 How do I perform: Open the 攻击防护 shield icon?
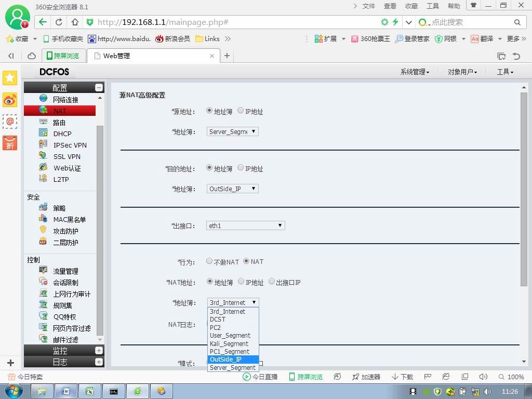[43, 230]
